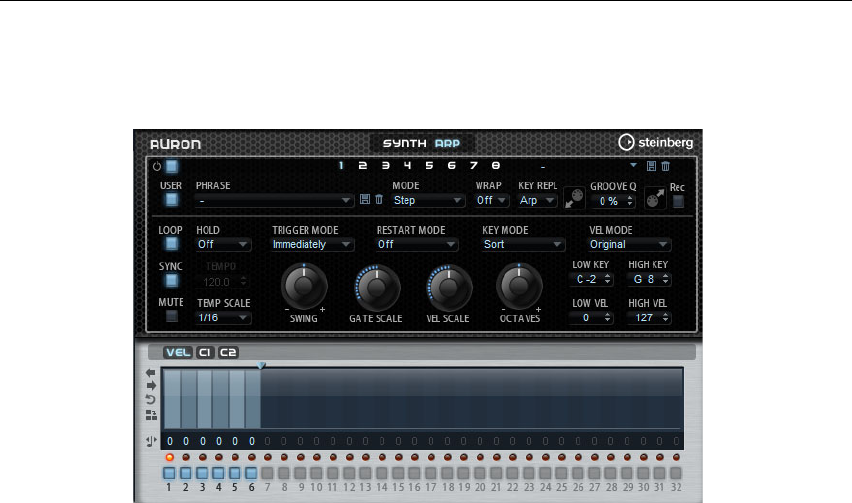The width and height of the screenshot is (852, 503).
Task: Click the MIDI drag export icon near Key Repl
Action: [x=574, y=198]
